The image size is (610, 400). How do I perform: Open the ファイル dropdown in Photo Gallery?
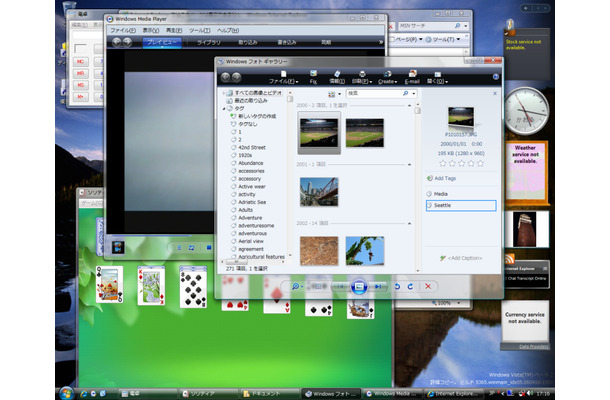[x=283, y=77]
